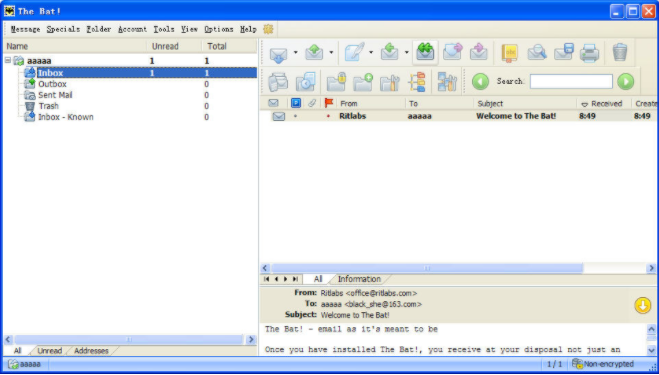Select the Inbox - Known folder

coord(66,117)
